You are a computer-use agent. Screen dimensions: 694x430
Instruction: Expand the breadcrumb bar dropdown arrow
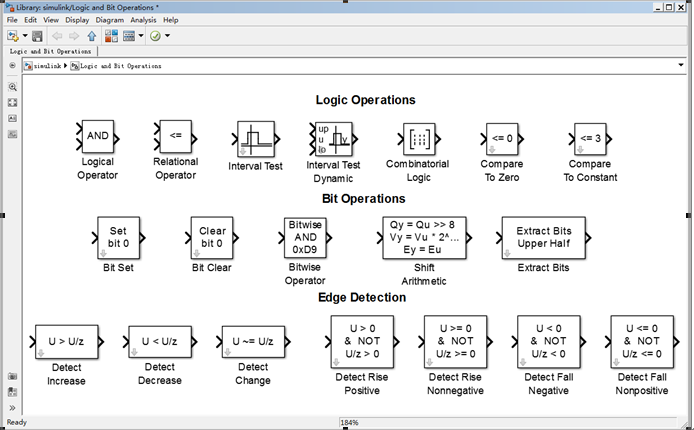[681, 65]
